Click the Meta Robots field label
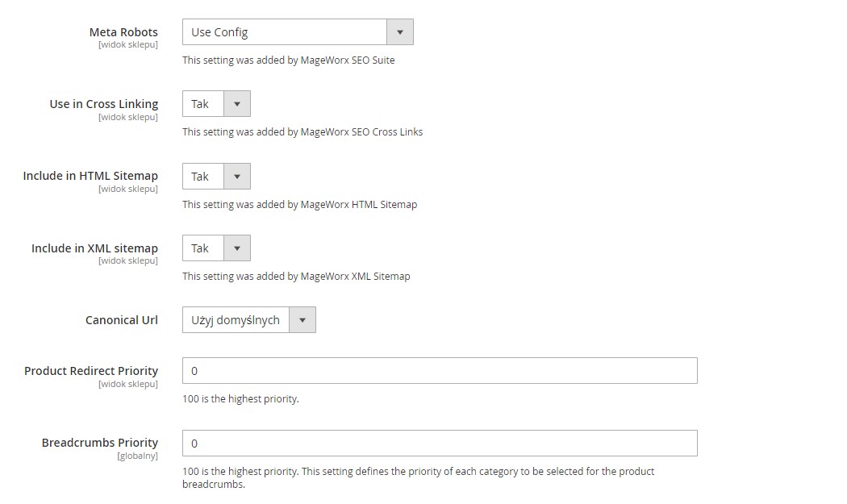This screenshot has height=504, width=847. (123, 32)
